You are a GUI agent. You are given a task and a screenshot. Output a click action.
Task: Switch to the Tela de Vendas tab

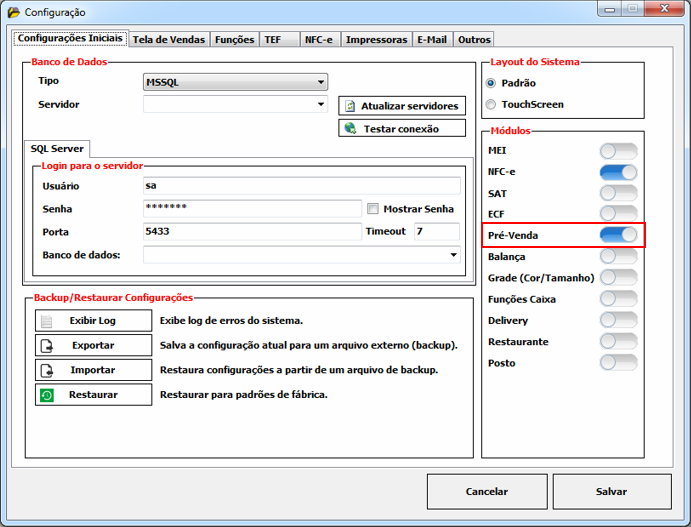[x=169, y=40]
